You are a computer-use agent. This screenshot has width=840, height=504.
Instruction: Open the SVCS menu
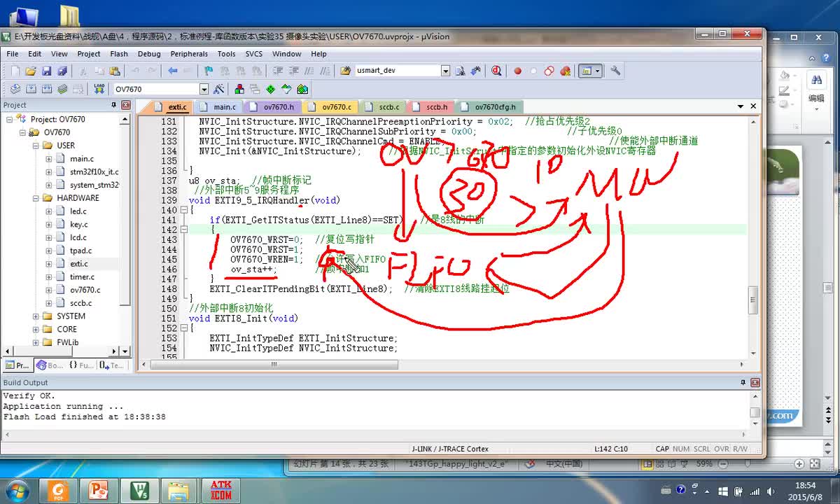point(253,54)
